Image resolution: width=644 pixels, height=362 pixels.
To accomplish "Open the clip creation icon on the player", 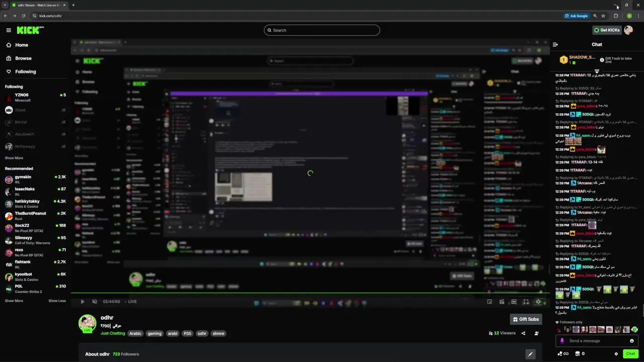I will [502, 302].
